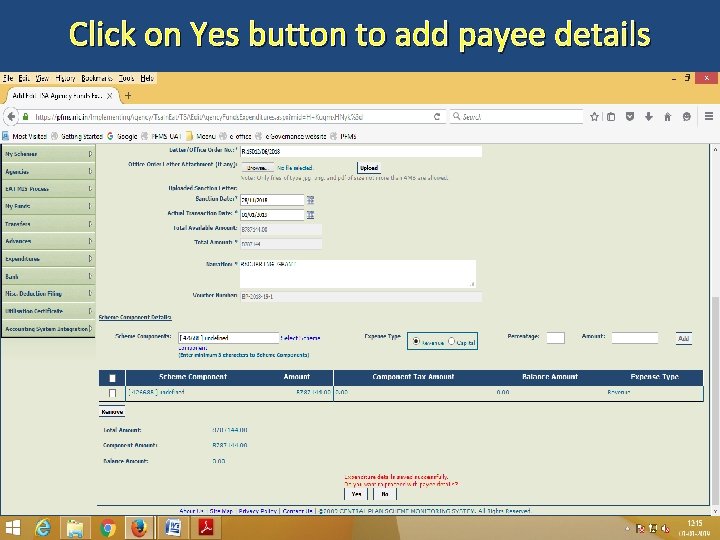This screenshot has width=720, height=540.
Task: Click the Yes button to add payee details
Action: (x=356, y=494)
